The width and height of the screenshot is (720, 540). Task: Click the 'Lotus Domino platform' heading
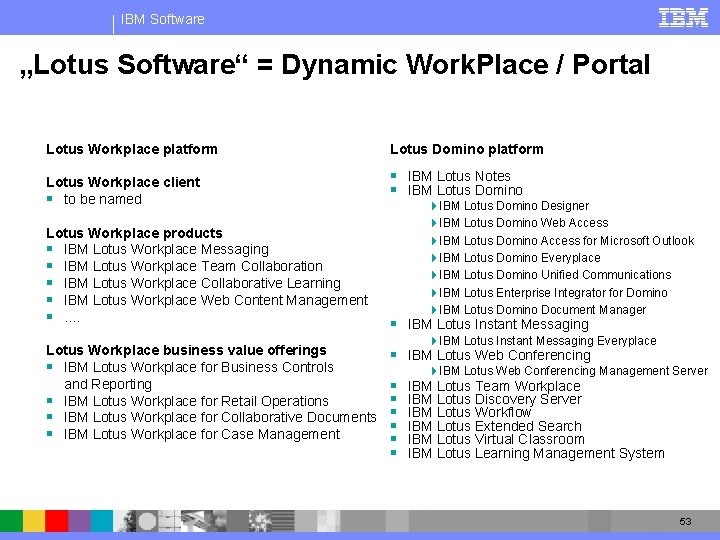pyautogui.click(x=467, y=149)
